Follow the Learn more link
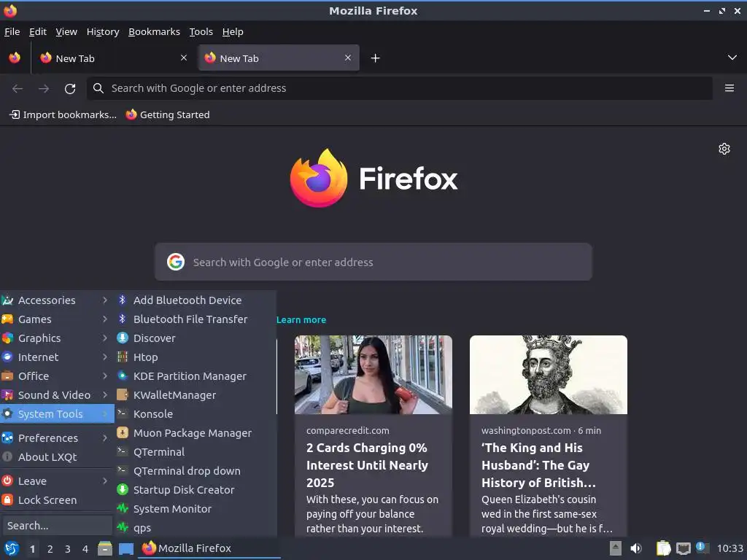Screen dimensions: 747x560 pos(301,320)
